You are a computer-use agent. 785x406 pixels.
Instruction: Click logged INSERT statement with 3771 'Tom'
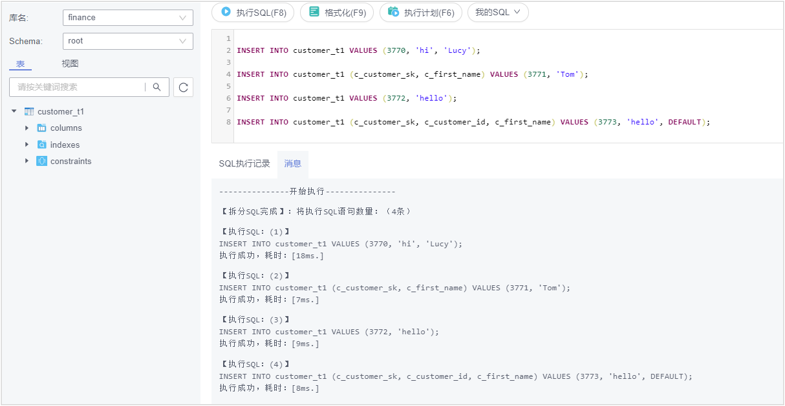(395, 288)
